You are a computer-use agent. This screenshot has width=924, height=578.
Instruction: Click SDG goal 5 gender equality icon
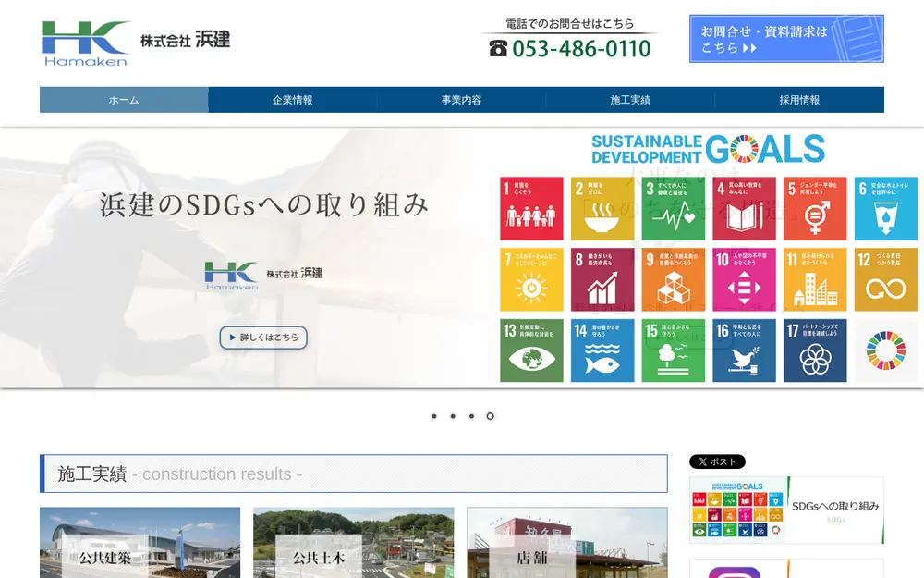click(815, 208)
